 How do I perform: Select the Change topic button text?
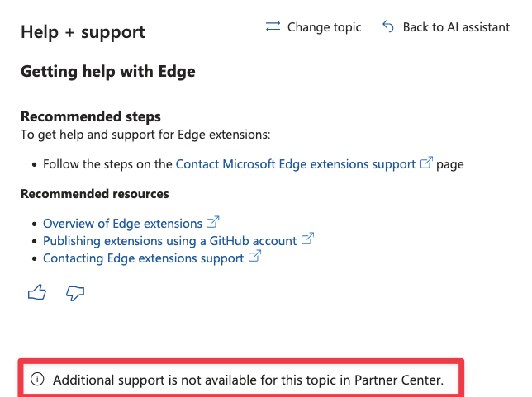(325, 27)
